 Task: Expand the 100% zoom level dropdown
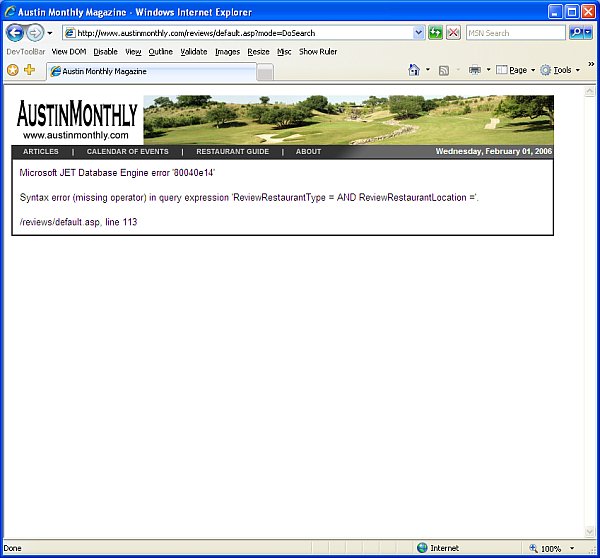tap(572, 548)
